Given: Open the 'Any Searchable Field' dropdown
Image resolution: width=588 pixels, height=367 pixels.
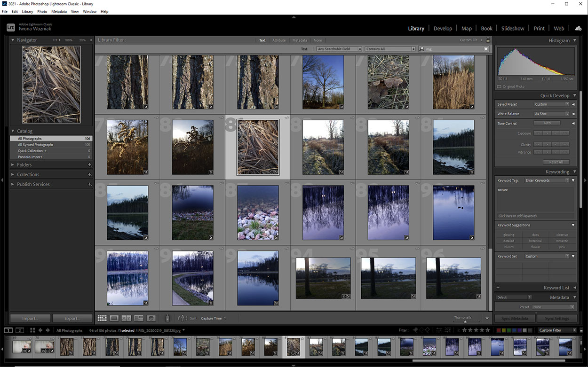Looking at the screenshot, I should point(339,49).
